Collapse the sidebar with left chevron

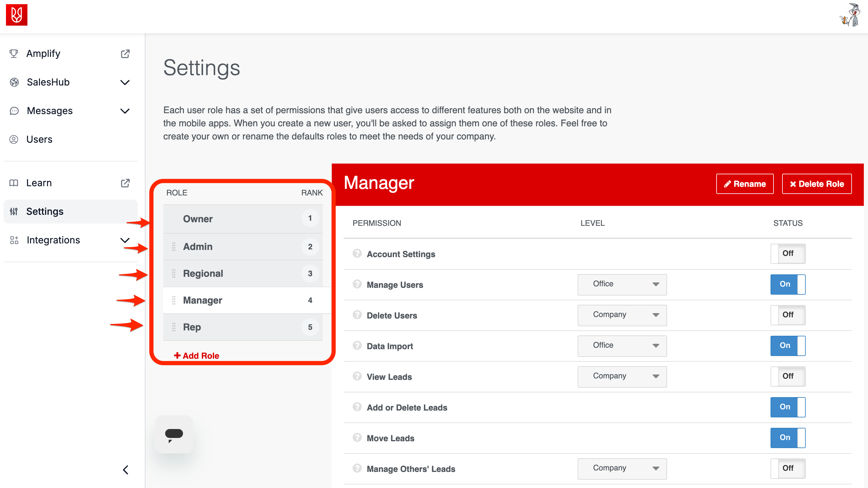click(125, 470)
